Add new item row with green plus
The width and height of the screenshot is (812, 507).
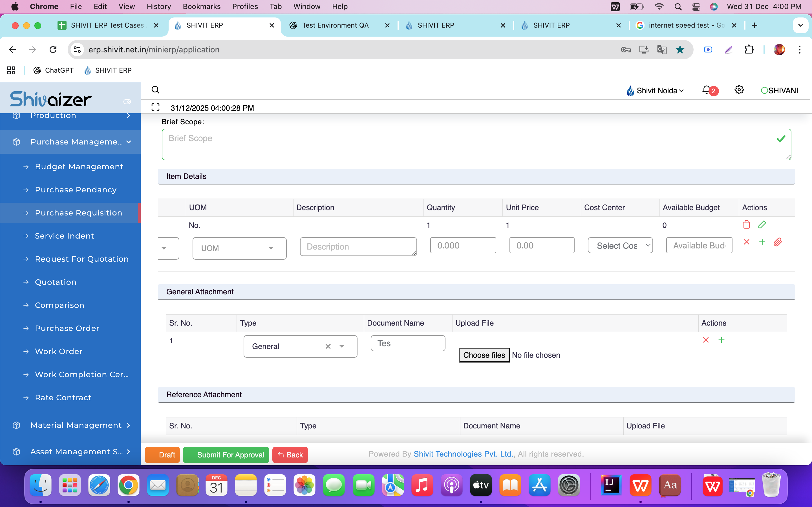pos(762,242)
